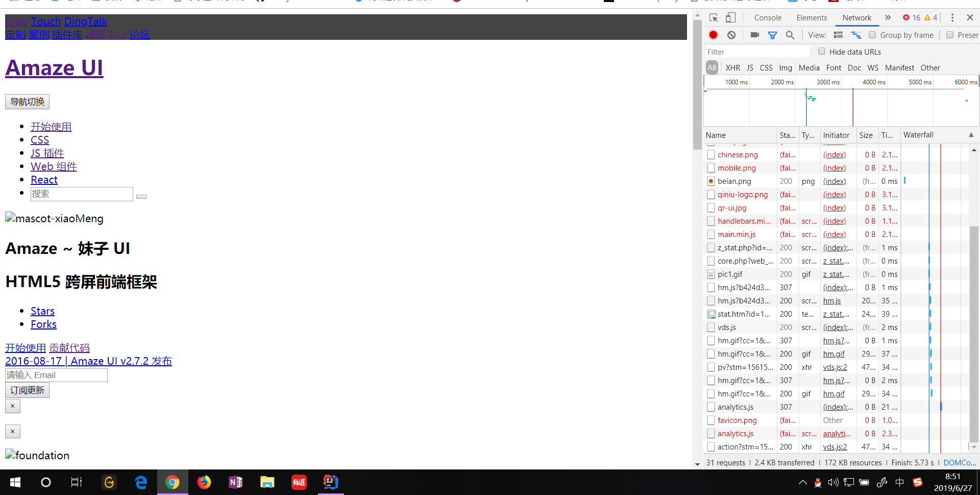Click the yellow warning count indicator
The image size is (980, 495).
(x=931, y=18)
